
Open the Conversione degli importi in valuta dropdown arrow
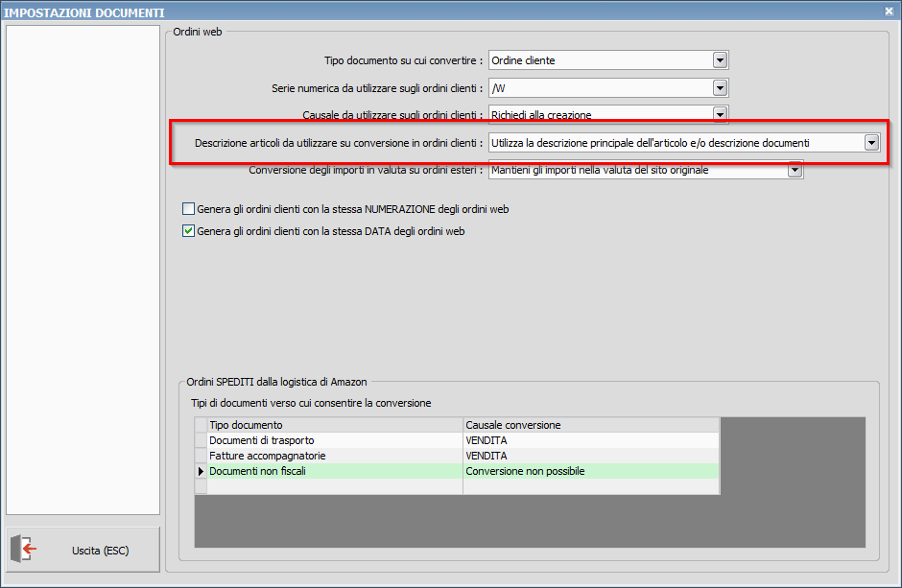(x=795, y=170)
